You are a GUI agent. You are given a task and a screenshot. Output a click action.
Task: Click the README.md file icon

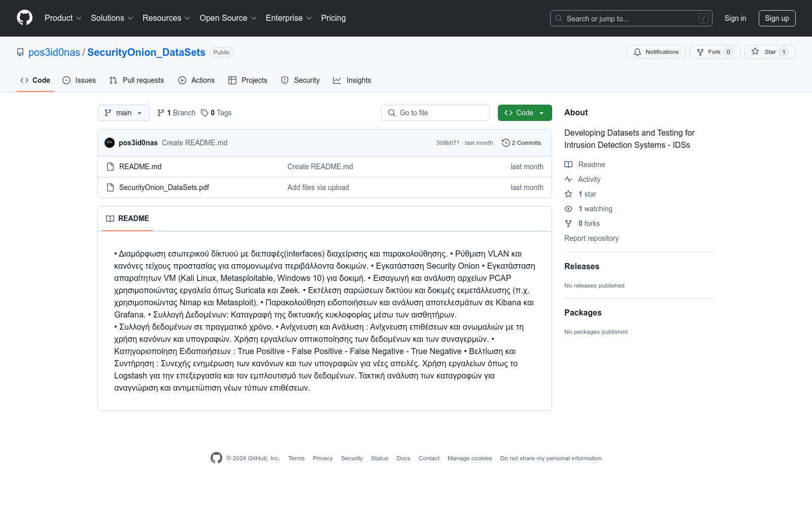(x=110, y=167)
